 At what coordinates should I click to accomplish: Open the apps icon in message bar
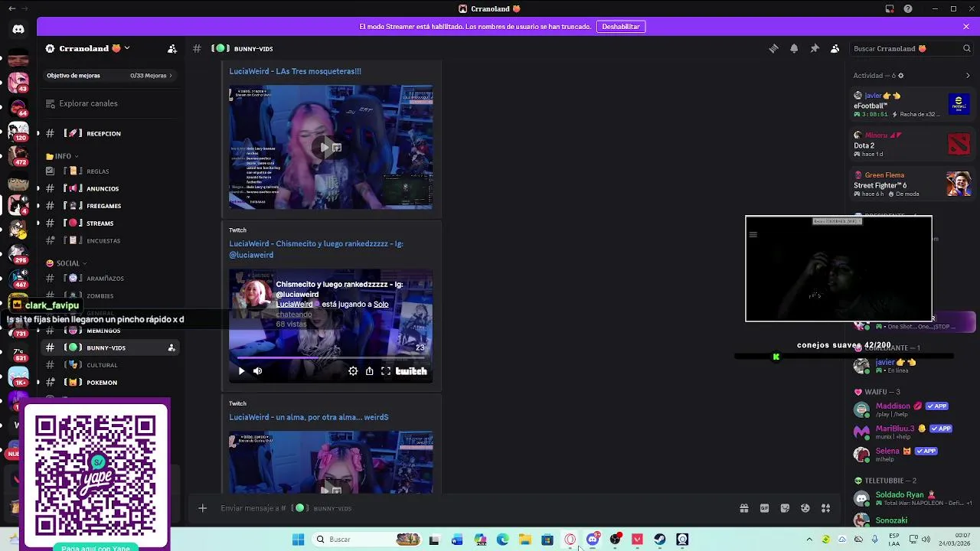tap(825, 508)
